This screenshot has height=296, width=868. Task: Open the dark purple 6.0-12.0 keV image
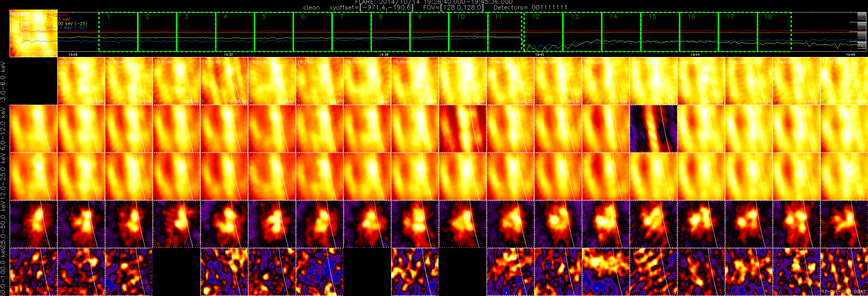(x=653, y=129)
